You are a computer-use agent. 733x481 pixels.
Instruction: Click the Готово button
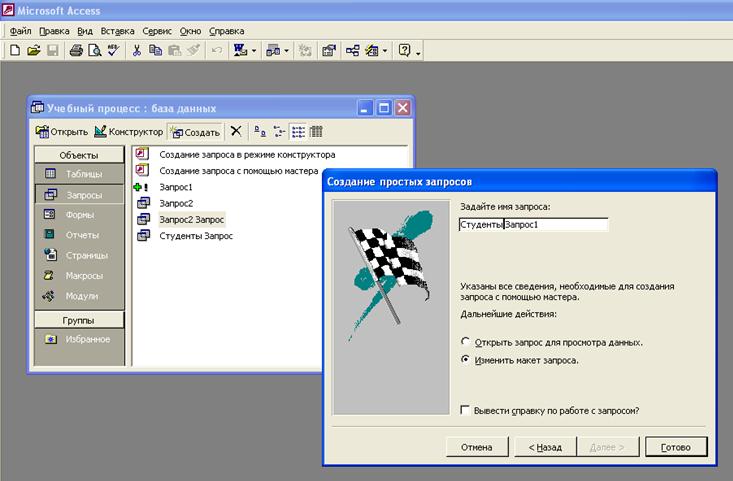pos(676,447)
